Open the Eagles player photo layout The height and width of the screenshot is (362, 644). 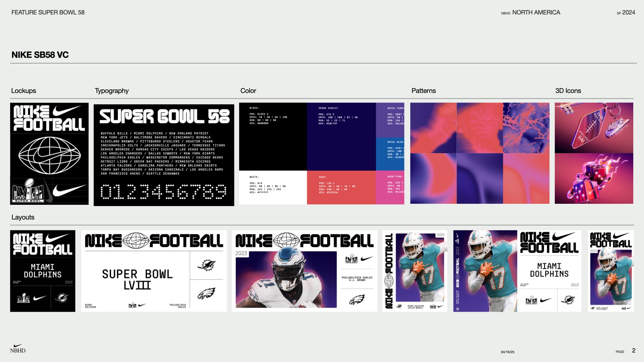(305, 271)
